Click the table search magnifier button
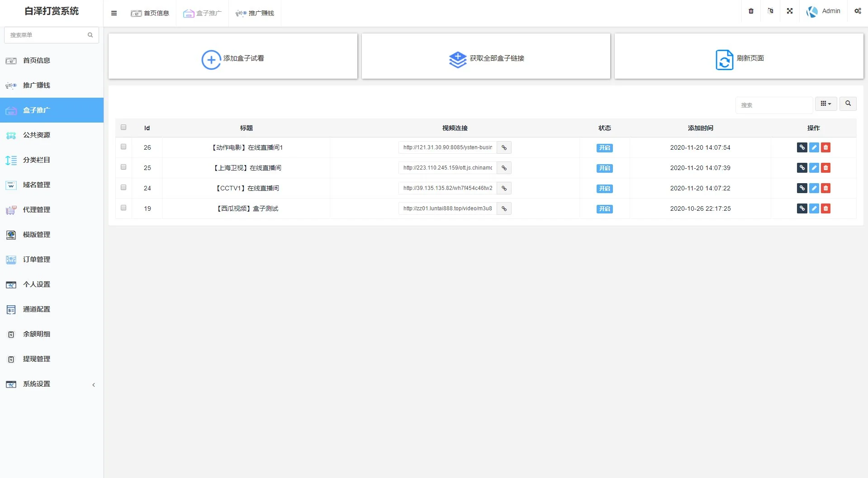Screen dimensions: 868x478 pos(848,104)
